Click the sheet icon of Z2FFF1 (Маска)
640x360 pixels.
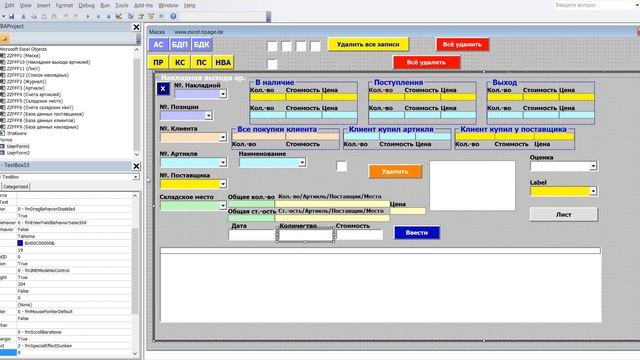click(3, 56)
